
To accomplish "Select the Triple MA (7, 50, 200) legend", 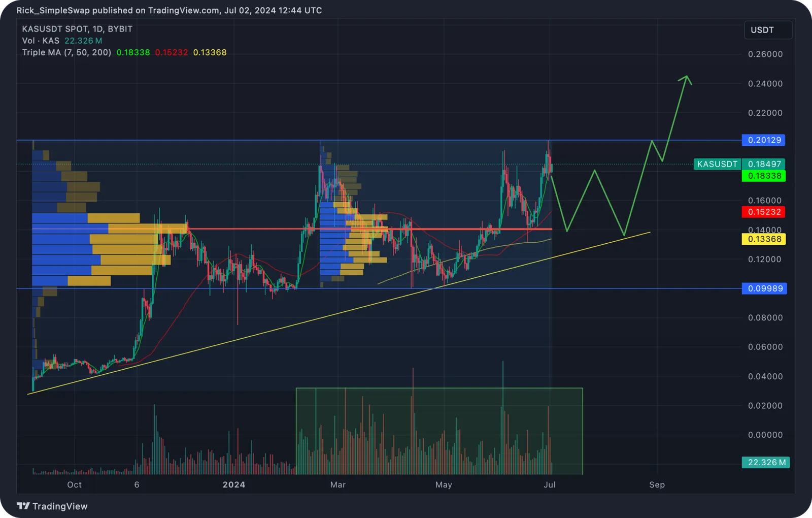I will pyautogui.click(x=66, y=52).
